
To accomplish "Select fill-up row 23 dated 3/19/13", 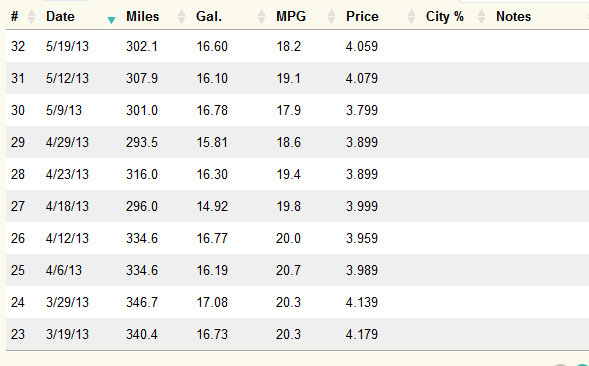I will pyautogui.click(x=298, y=334).
